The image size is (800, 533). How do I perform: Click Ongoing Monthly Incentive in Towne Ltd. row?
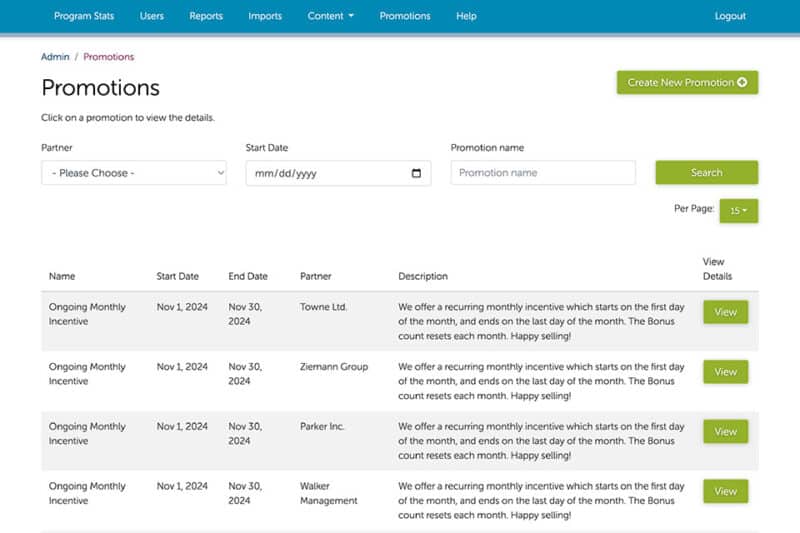[x=87, y=314]
